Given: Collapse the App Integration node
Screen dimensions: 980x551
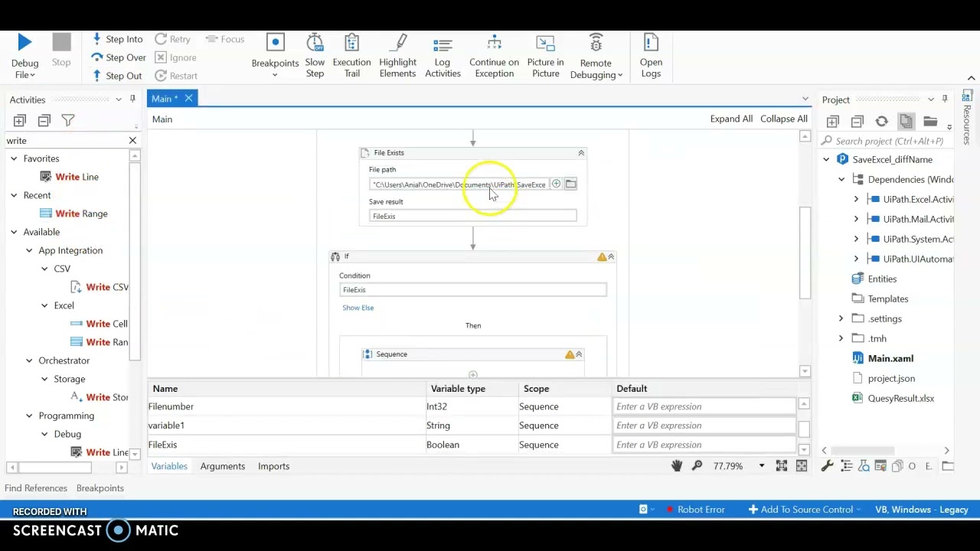Looking at the screenshot, I should 29,250.
